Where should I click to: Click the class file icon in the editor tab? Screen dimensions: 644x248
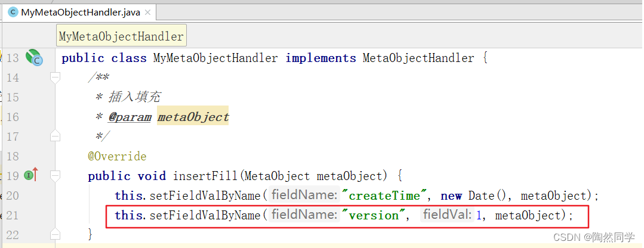(x=13, y=12)
